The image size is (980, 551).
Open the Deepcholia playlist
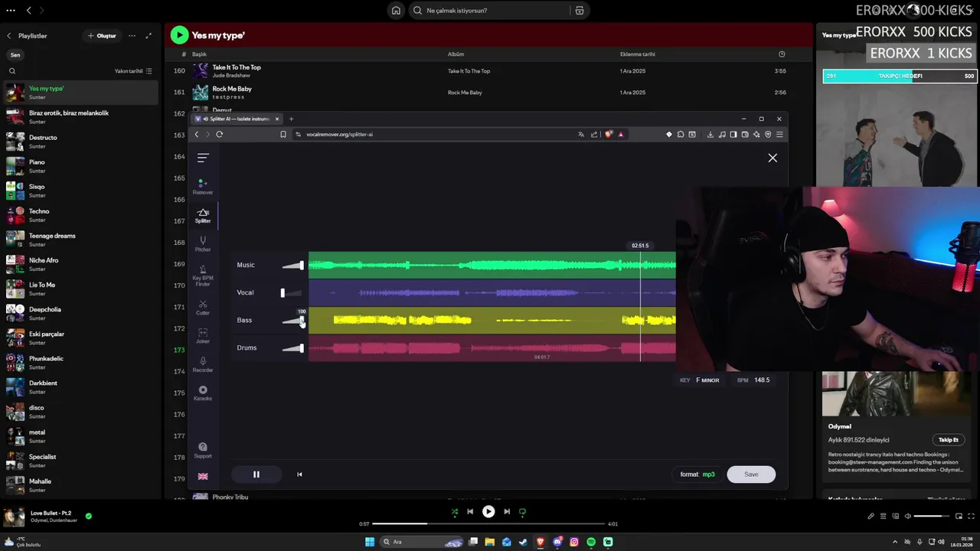click(80, 313)
